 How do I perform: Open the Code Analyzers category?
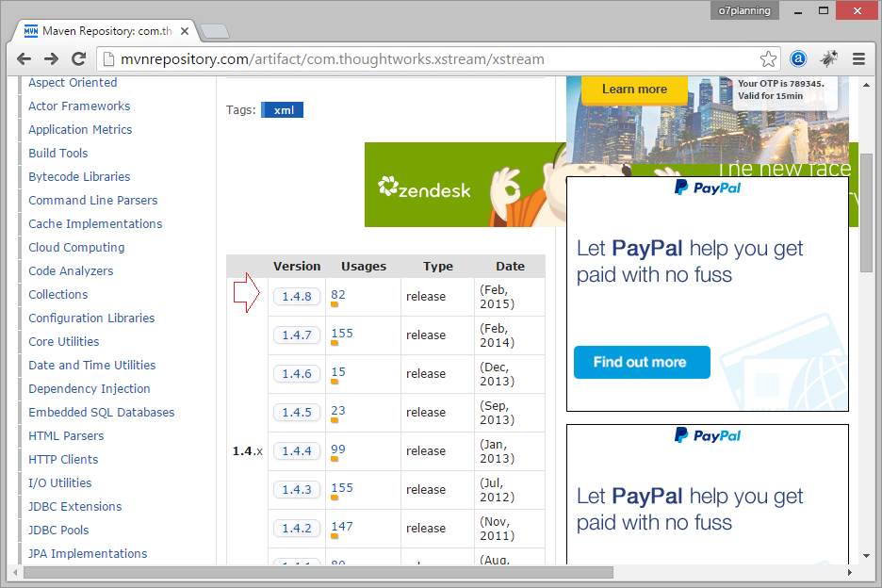click(x=71, y=271)
